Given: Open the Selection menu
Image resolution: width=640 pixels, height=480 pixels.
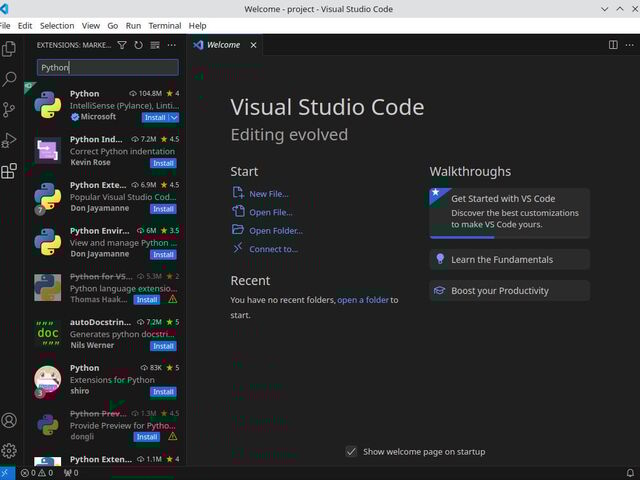Looking at the screenshot, I should pos(57,26).
